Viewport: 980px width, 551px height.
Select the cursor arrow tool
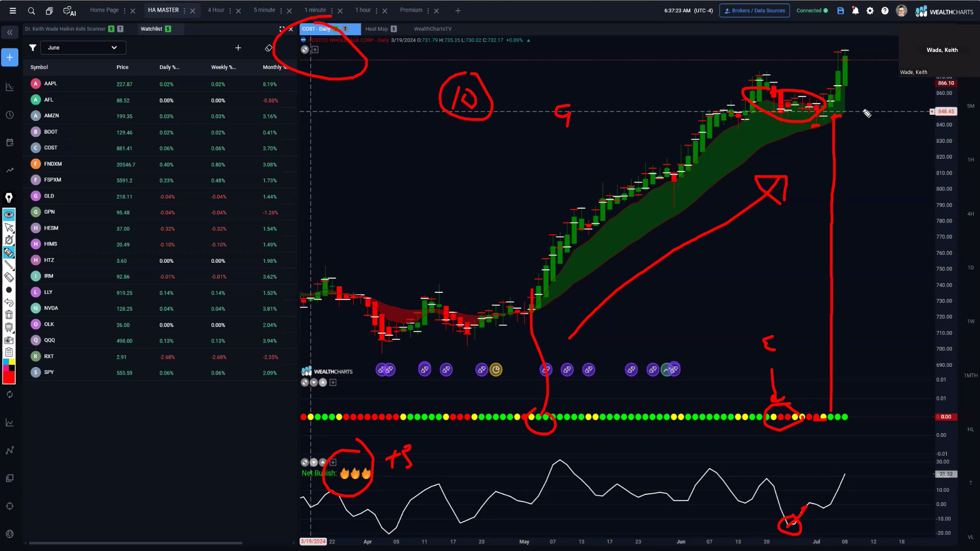point(9,227)
